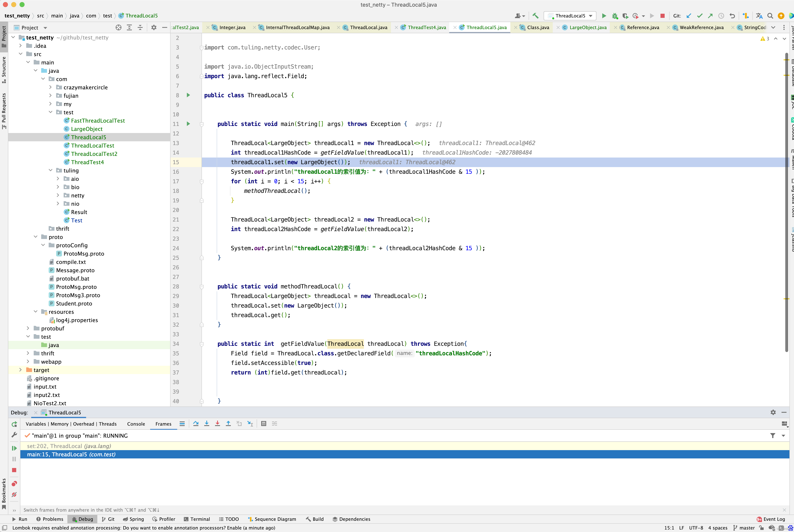Click the Run to Cursor icon
Viewport: 794px width, 532px height.
[250, 424]
